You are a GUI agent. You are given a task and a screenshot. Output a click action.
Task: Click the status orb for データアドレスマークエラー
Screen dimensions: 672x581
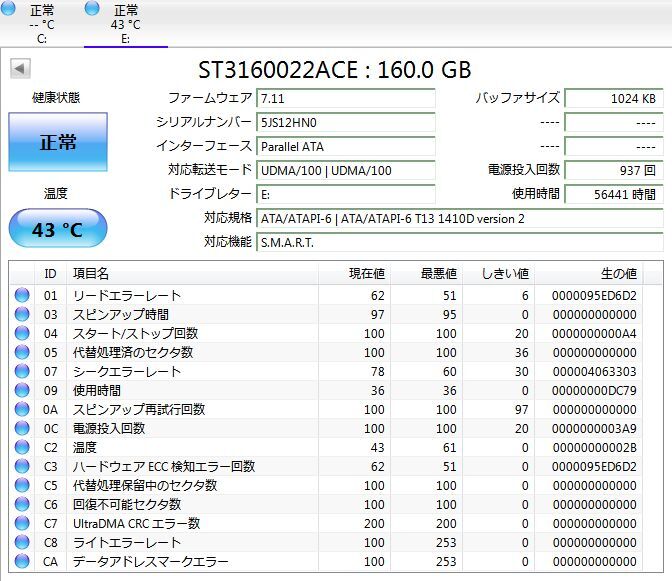[x=22, y=562]
